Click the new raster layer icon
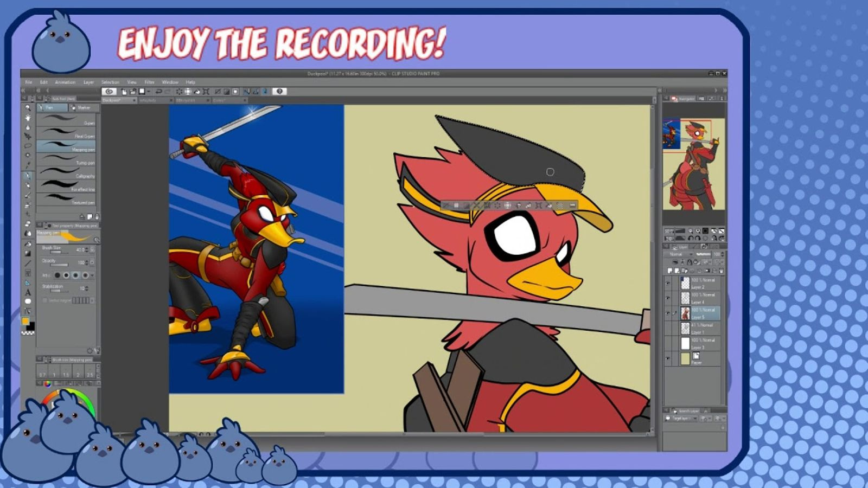 tap(671, 271)
